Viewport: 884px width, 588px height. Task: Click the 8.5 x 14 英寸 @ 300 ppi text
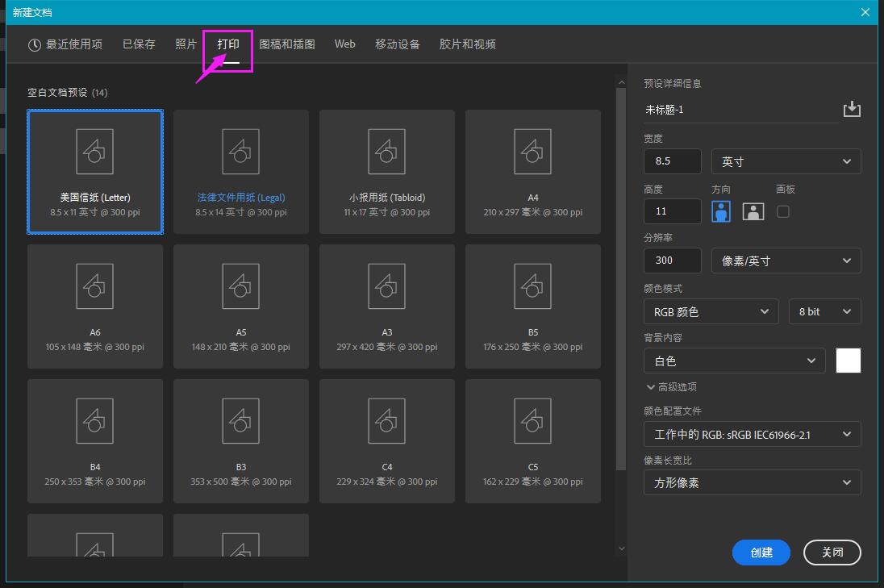[x=240, y=213]
